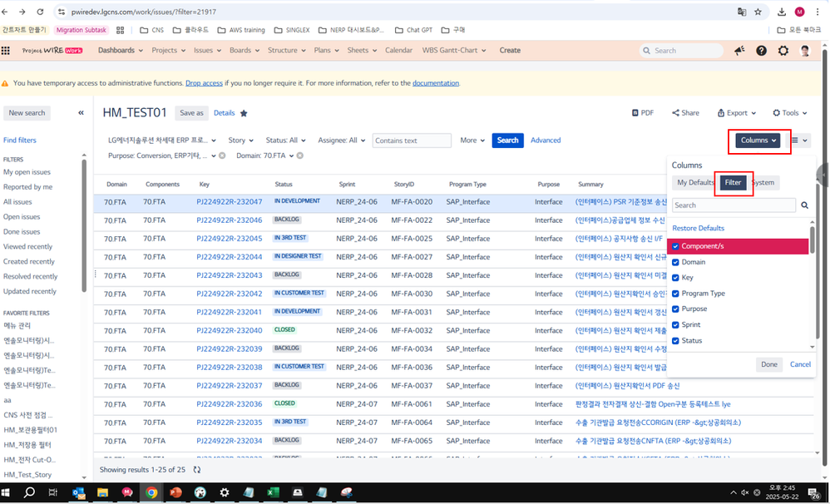Screen dimensions: 830x504
Task: Reload the browser page
Action: [40, 12]
